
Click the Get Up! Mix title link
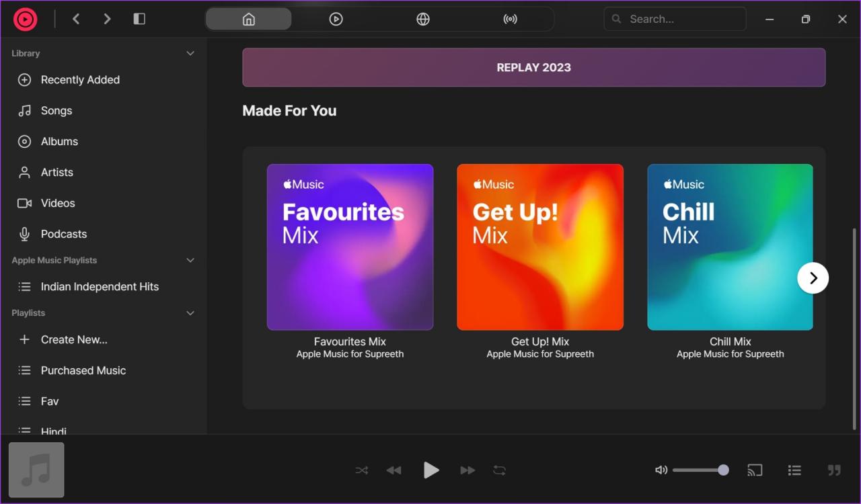tap(540, 341)
